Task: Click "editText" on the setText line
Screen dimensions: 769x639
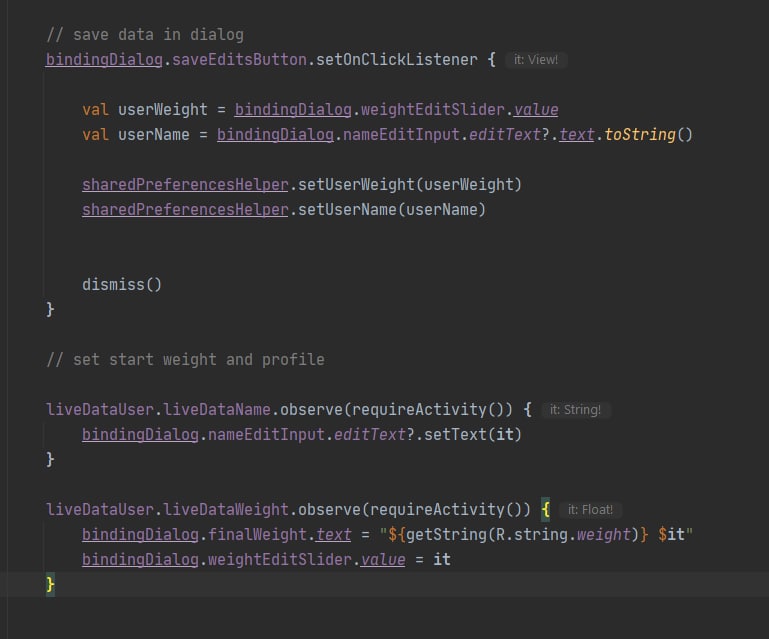Action: pyautogui.click(x=369, y=435)
